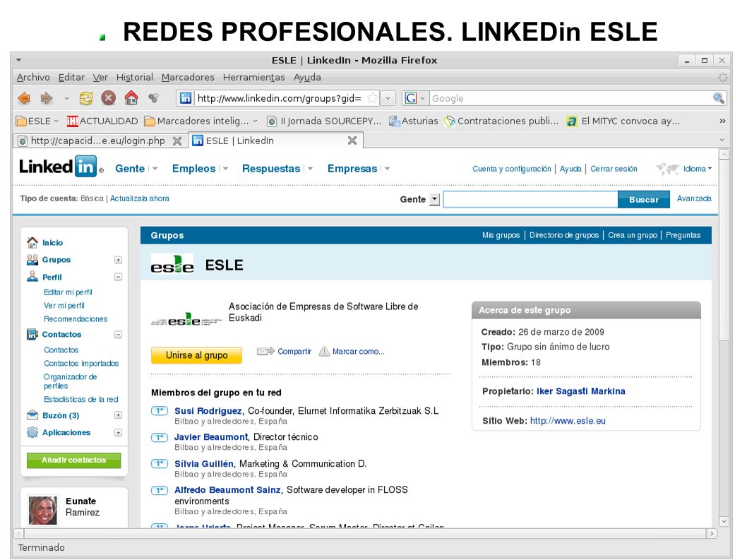Click the Añadir contactos button

coord(74,460)
